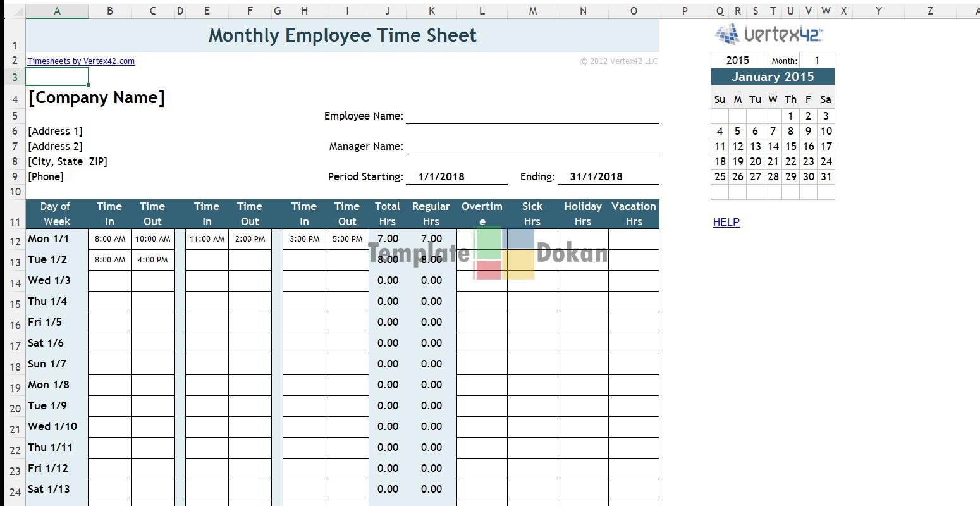
Task: Open the Timesheets by Vertex42.com link
Action: pyautogui.click(x=81, y=61)
